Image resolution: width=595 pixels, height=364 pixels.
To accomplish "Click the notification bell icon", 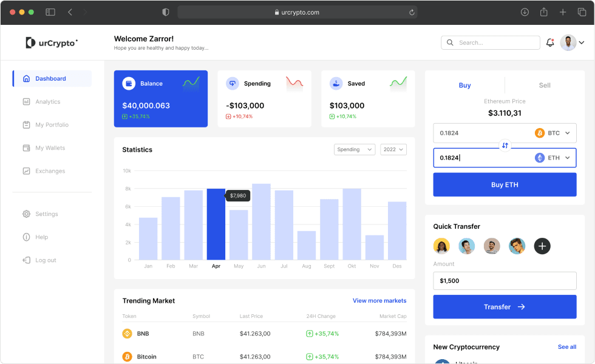I will 550,42.
